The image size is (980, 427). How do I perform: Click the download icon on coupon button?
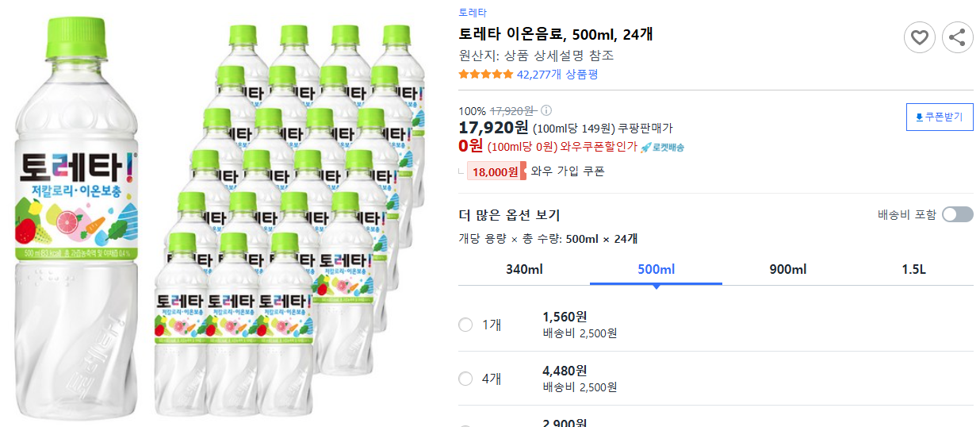click(x=919, y=117)
